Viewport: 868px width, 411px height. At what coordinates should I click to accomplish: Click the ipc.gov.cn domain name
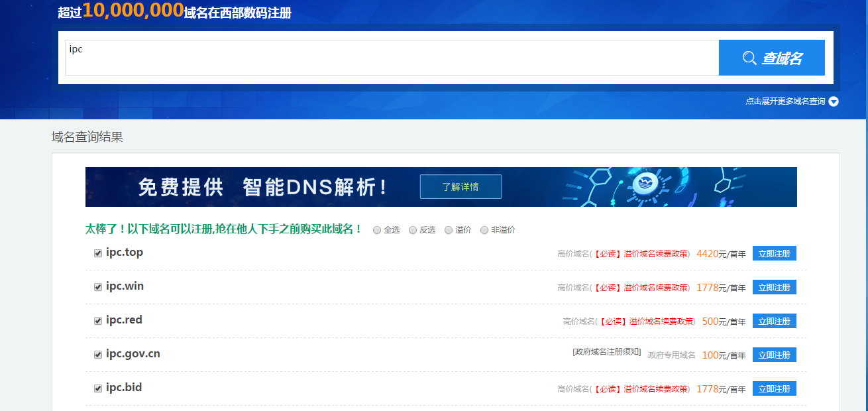(x=133, y=354)
